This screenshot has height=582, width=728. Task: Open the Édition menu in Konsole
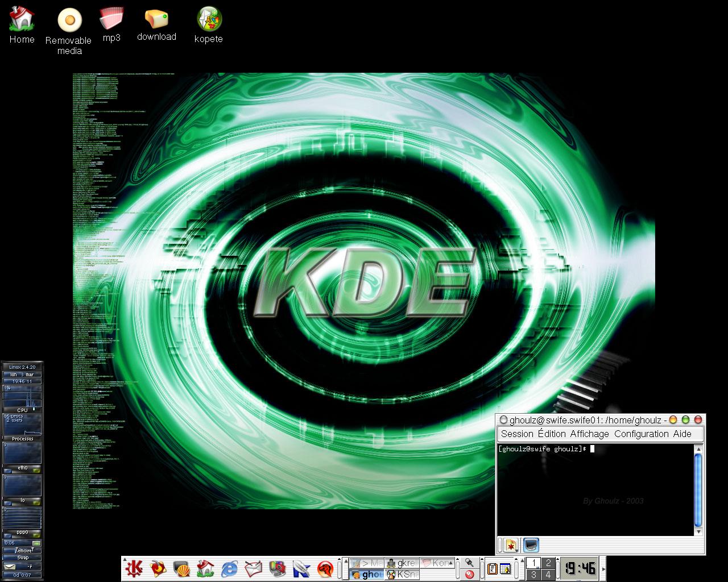(x=552, y=434)
